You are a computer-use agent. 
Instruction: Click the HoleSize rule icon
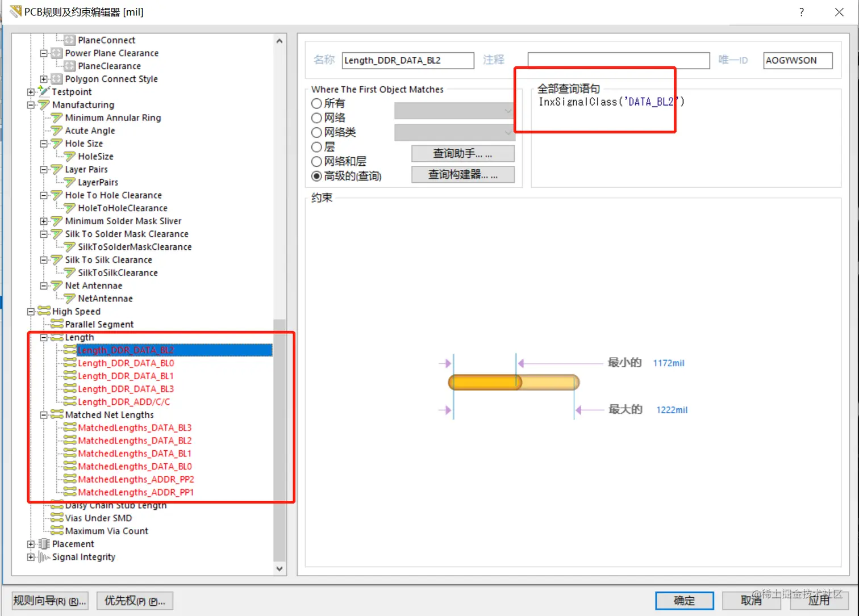point(69,156)
